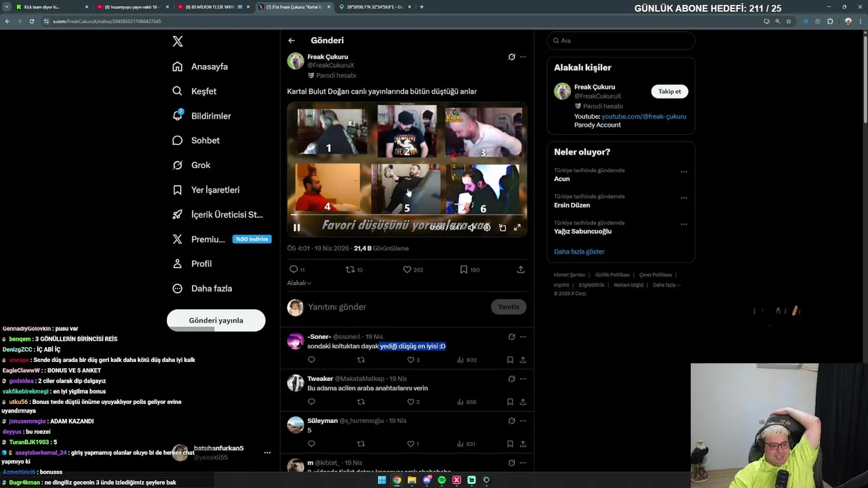The width and height of the screenshot is (868, 488).
Task: Open Bildirimler notifications
Action: 201,116
